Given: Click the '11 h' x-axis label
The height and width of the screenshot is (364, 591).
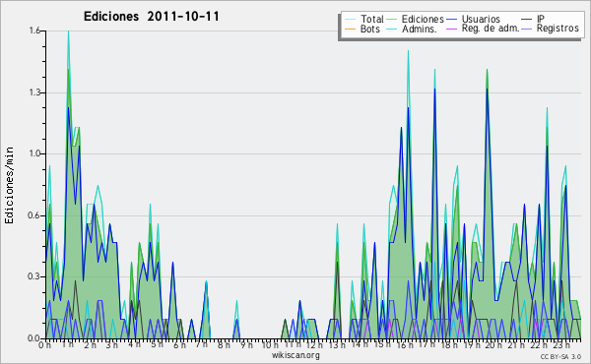Looking at the screenshot, I should pos(293,344).
